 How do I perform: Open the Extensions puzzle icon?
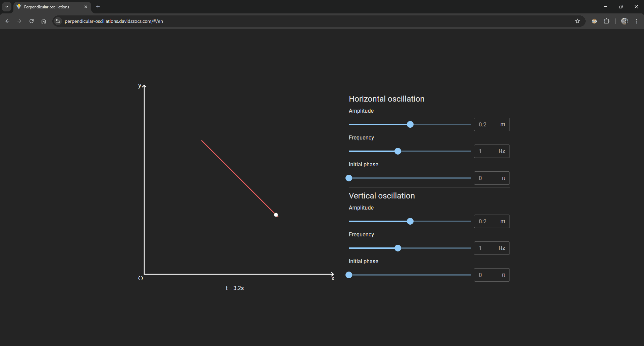pyautogui.click(x=606, y=21)
